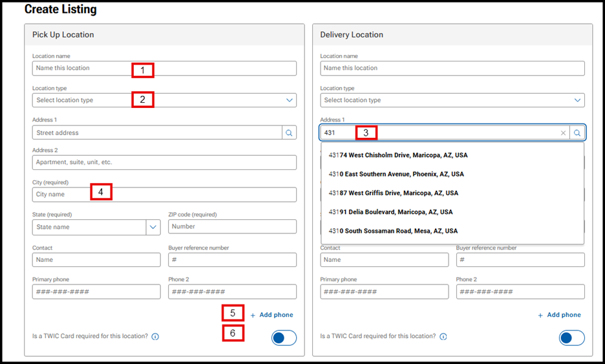Click the Pick Up Address 1 search icon

[x=289, y=133]
